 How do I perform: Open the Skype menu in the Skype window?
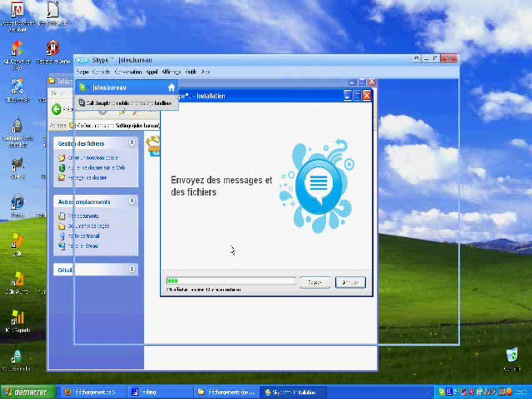[x=83, y=72]
